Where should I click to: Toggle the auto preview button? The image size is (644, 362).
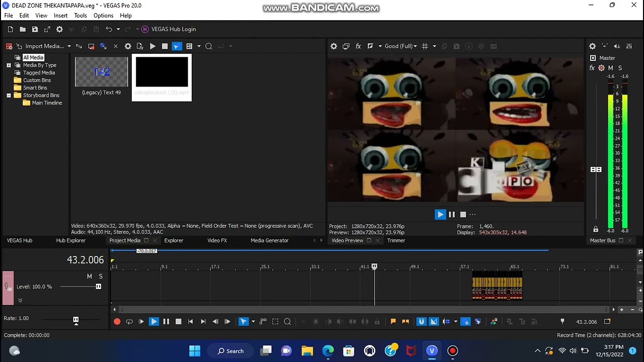click(x=177, y=46)
